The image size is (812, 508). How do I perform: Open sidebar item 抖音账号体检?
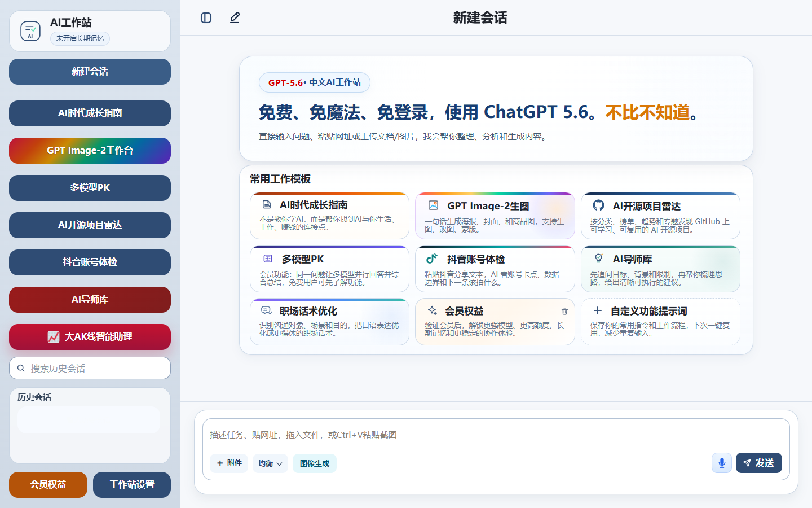click(x=90, y=262)
